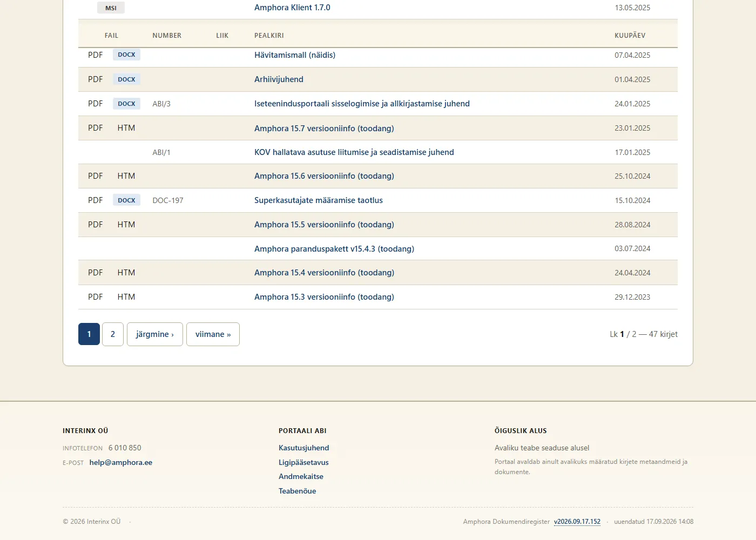Open the Ligipääsetavus footer link

pyautogui.click(x=303, y=462)
